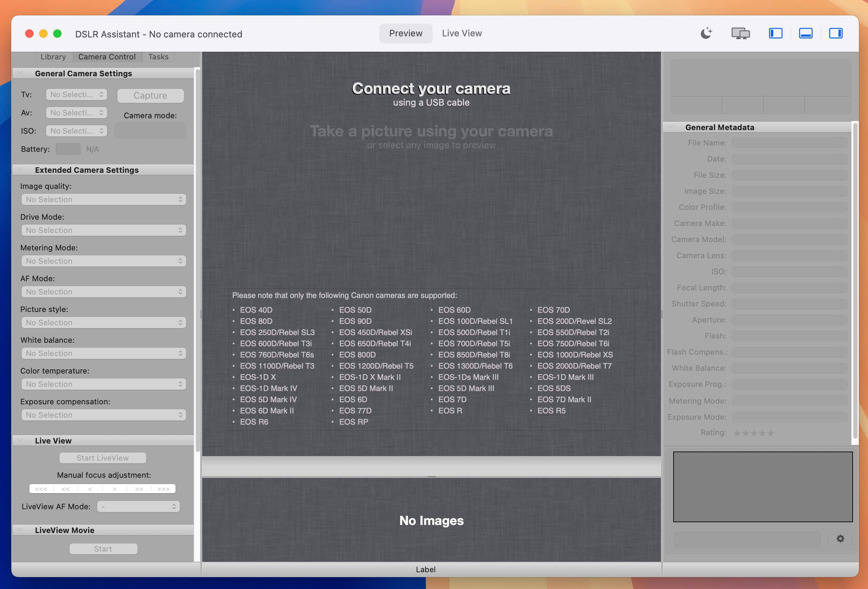The height and width of the screenshot is (589, 868).
Task: Switch to the Live View tab
Action: click(462, 33)
